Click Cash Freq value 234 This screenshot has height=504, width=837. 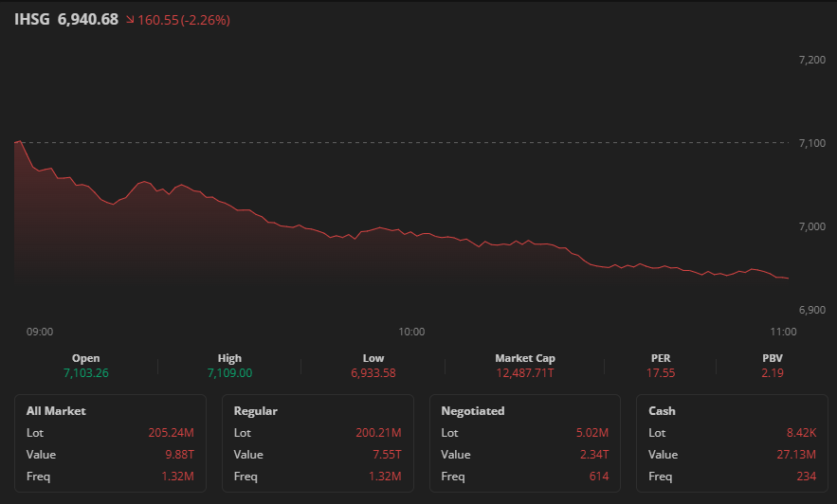point(806,477)
